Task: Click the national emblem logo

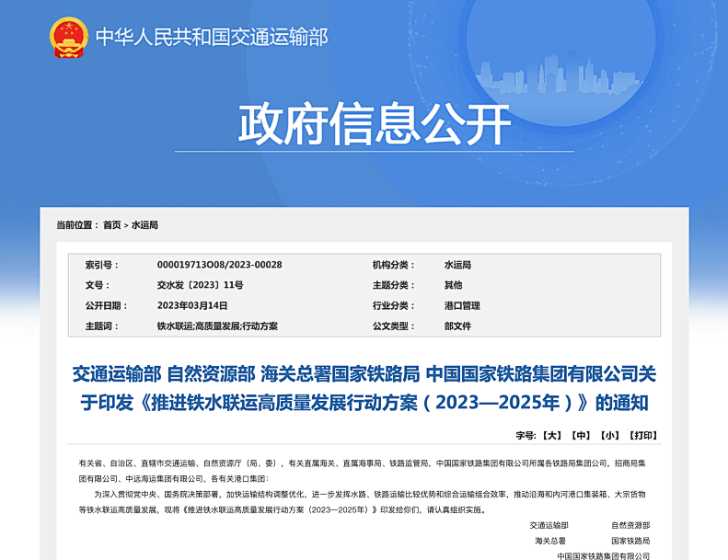Action: (69, 37)
